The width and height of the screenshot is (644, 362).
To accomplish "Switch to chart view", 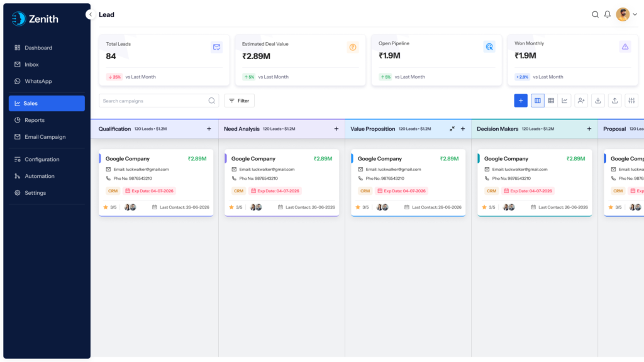I will 565,101.
